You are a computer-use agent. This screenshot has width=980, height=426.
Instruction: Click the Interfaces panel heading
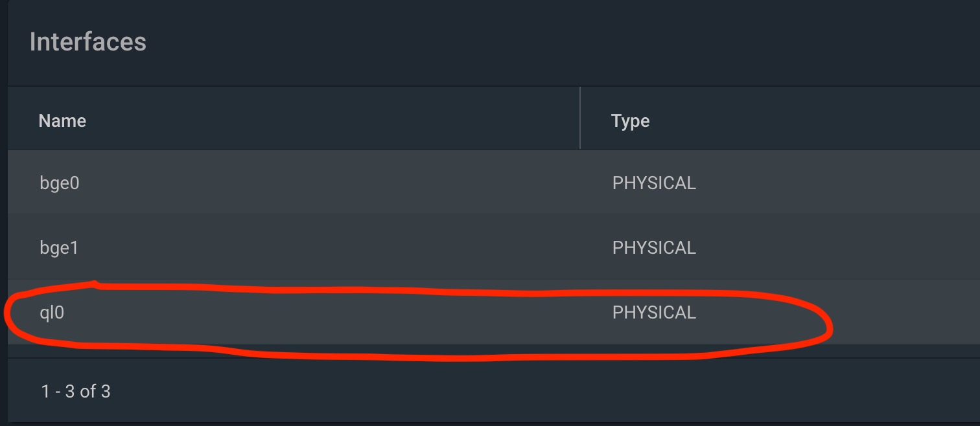88,42
